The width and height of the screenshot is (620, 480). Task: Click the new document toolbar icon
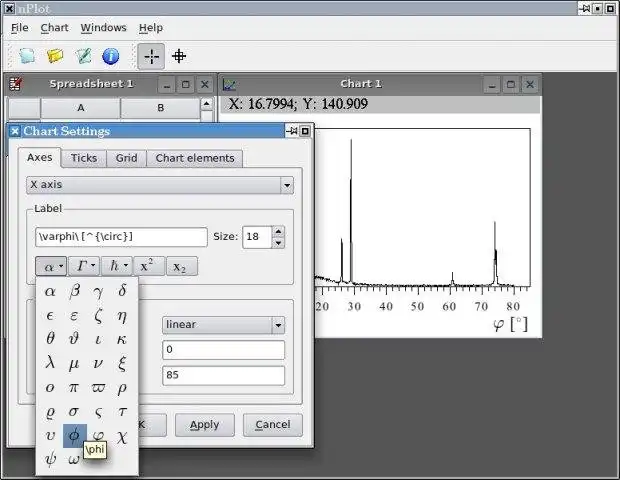(x=27, y=56)
